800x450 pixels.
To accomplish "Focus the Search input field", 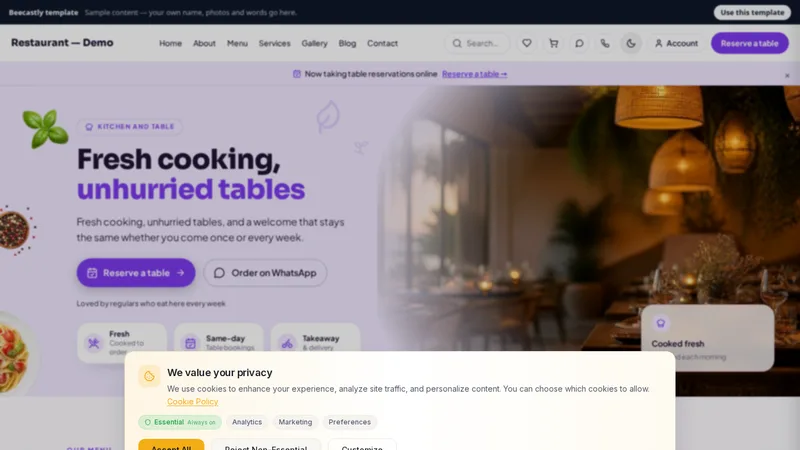I will [x=478, y=43].
